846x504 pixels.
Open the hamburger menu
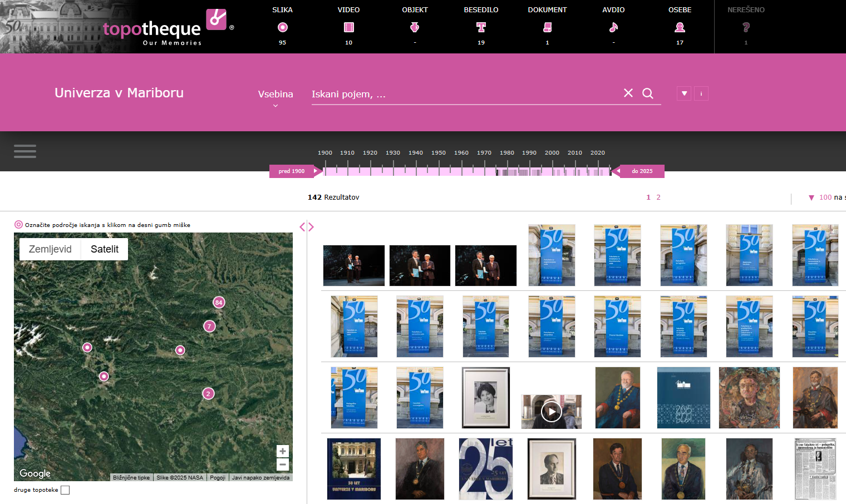tap(25, 151)
